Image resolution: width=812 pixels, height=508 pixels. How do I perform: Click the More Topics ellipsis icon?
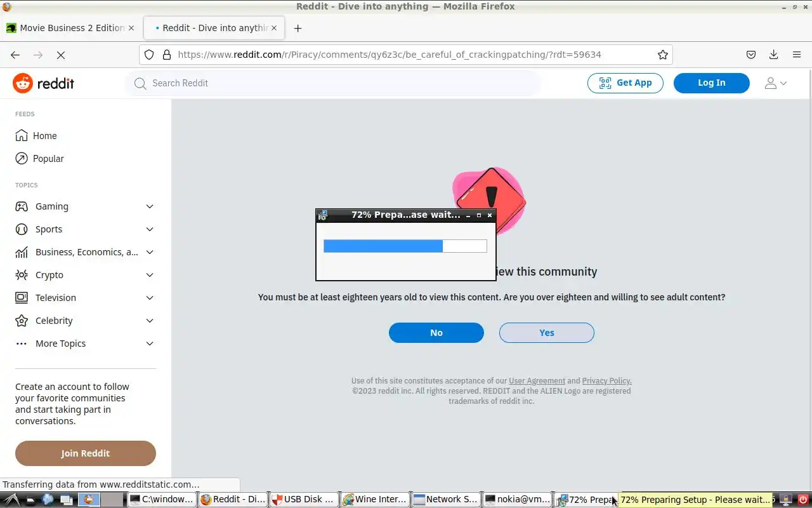pos(22,344)
